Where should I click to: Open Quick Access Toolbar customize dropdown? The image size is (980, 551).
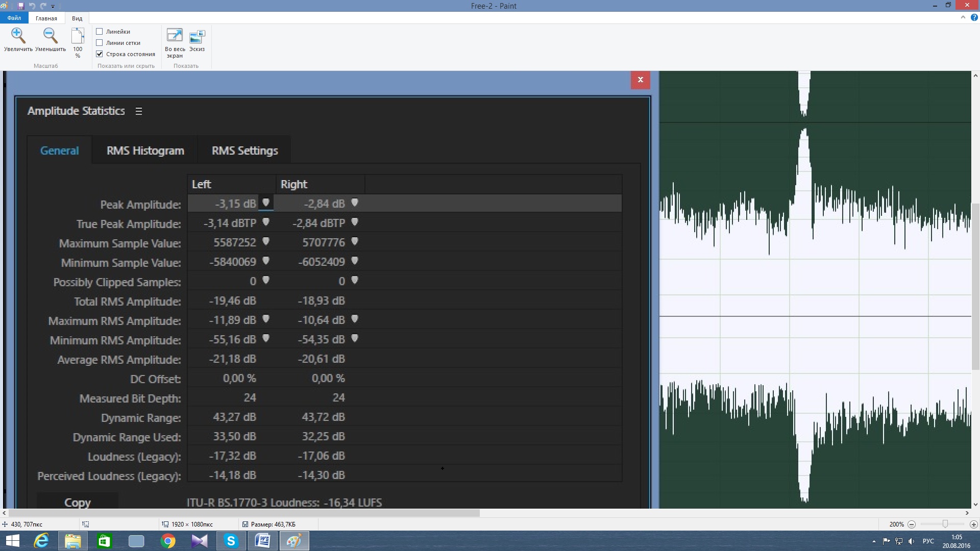pos(53,6)
